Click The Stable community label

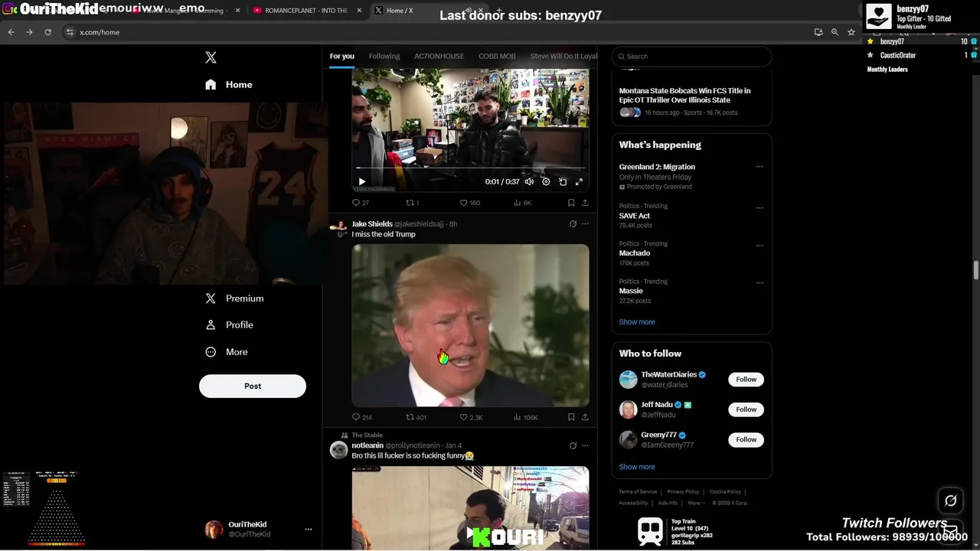tap(367, 435)
